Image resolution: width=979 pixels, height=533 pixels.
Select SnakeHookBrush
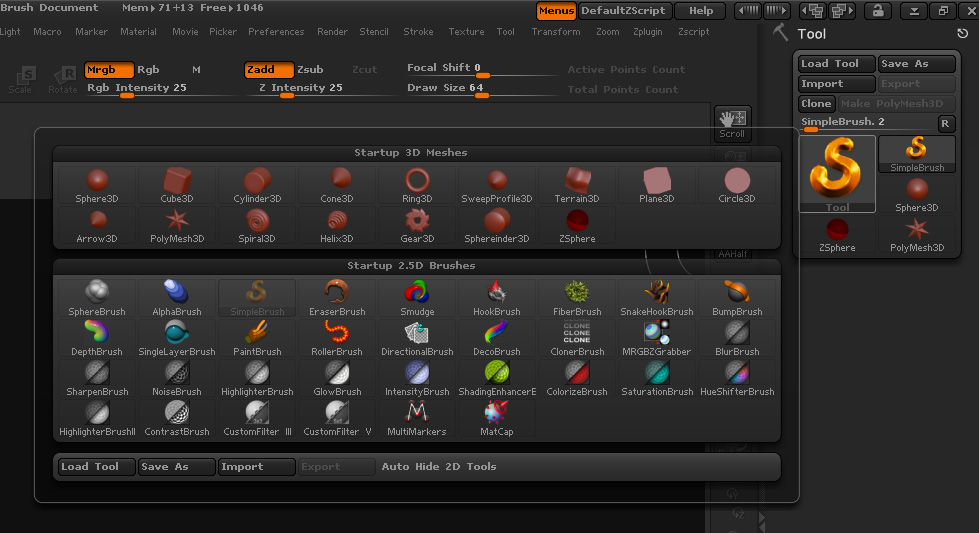(x=656, y=299)
